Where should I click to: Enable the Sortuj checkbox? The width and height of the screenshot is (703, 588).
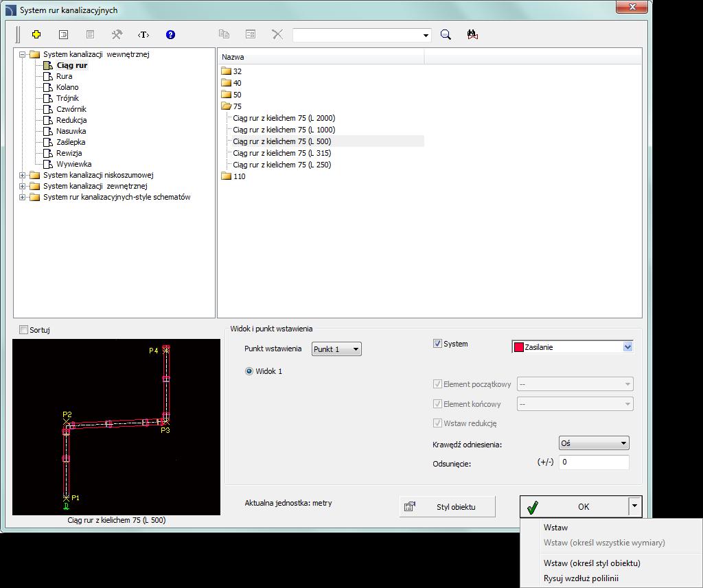coord(24,330)
